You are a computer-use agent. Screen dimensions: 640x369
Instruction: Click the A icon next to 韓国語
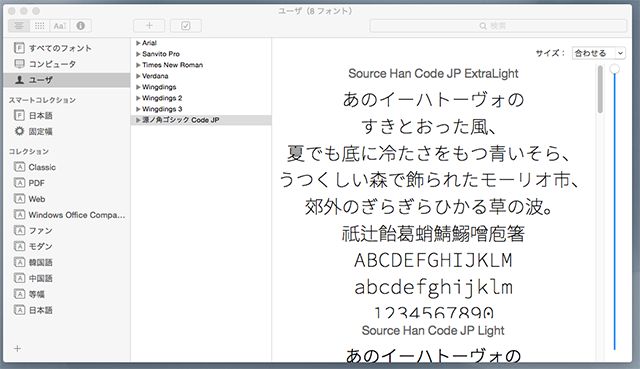click(19, 262)
